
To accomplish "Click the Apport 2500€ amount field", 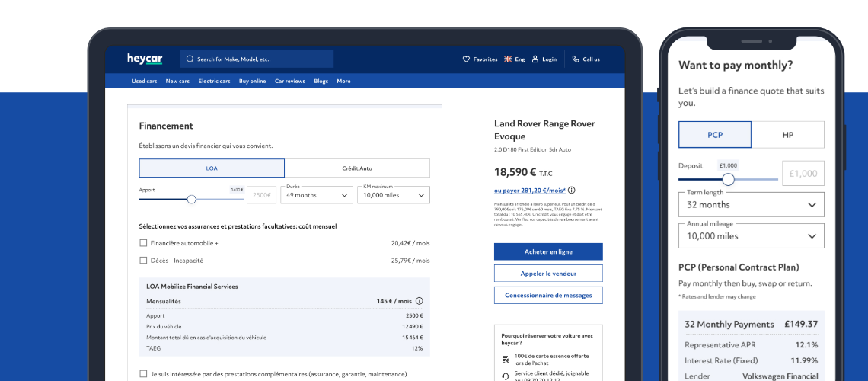I will point(261,195).
